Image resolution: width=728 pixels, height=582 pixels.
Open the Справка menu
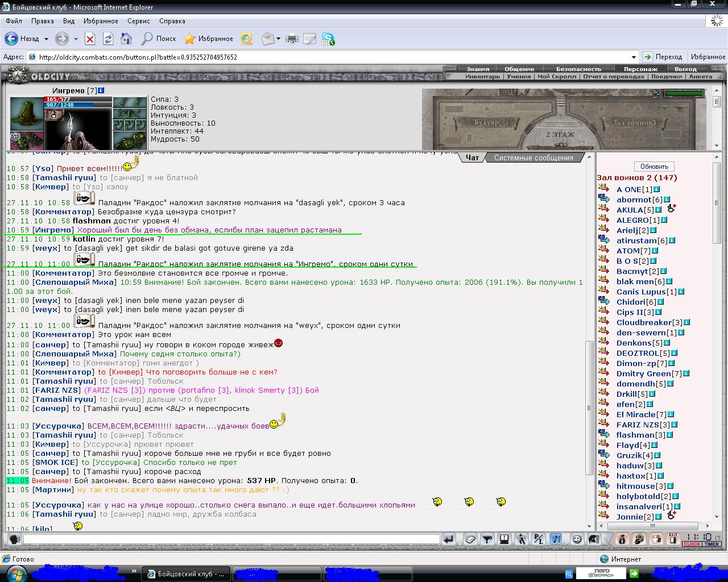172,21
